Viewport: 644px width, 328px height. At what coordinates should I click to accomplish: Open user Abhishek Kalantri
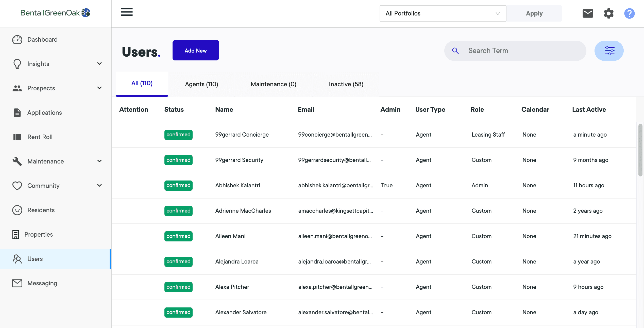click(x=238, y=185)
